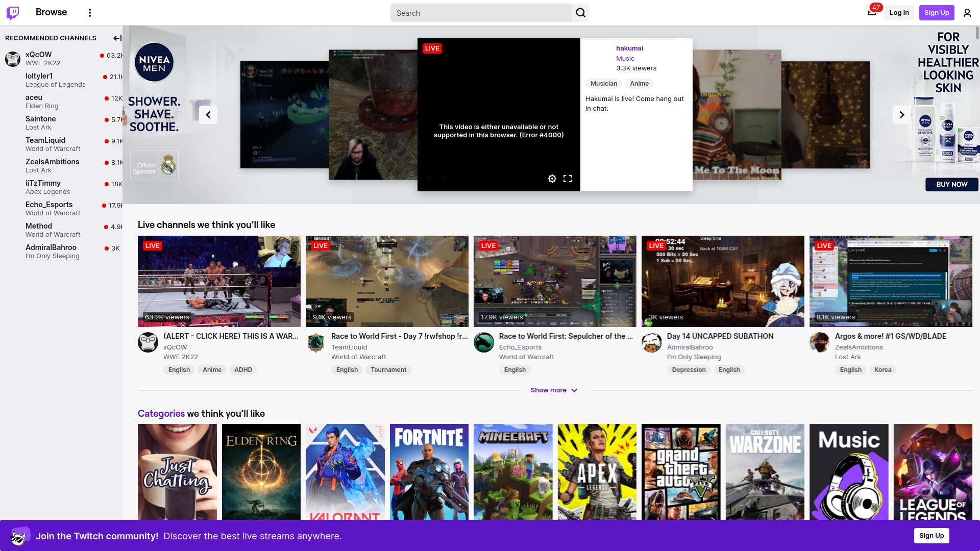Open Music category link for hakumai
The image size is (980, 551).
click(625, 59)
